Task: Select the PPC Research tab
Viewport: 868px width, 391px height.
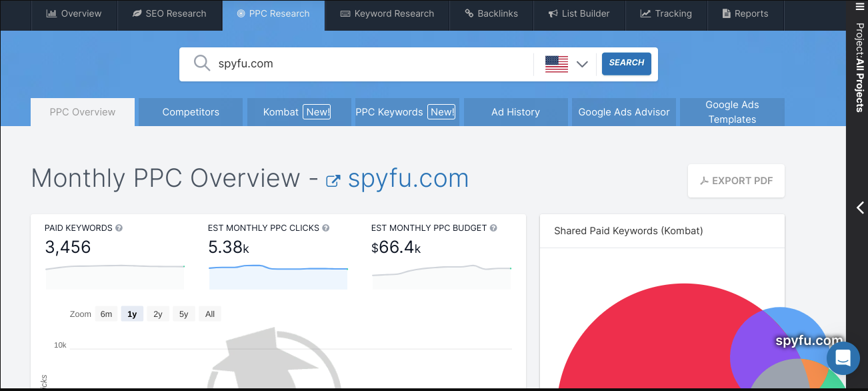Action: click(273, 14)
